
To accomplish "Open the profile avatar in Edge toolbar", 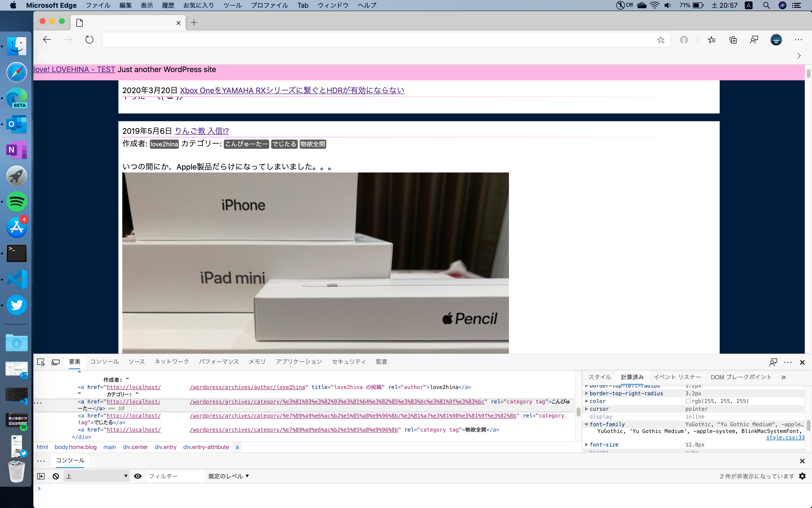I will click(776, 40).
